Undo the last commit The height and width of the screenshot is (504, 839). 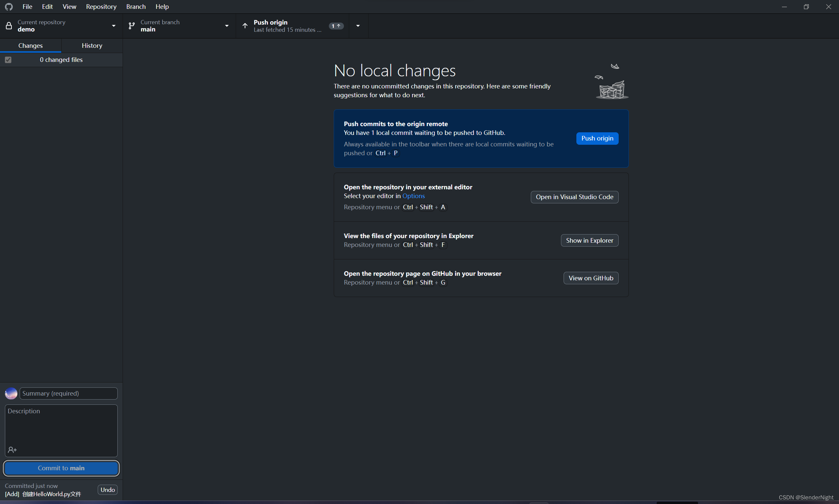pos(108,490)
